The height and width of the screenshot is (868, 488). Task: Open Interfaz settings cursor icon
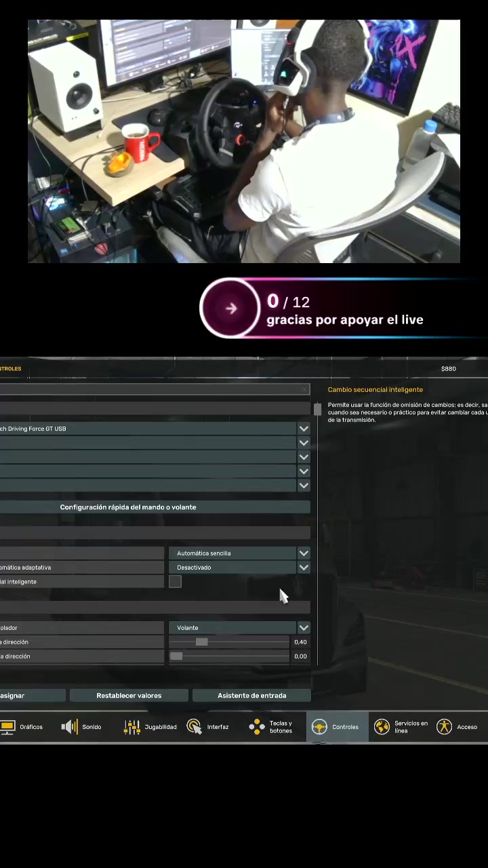click(195, 727)
